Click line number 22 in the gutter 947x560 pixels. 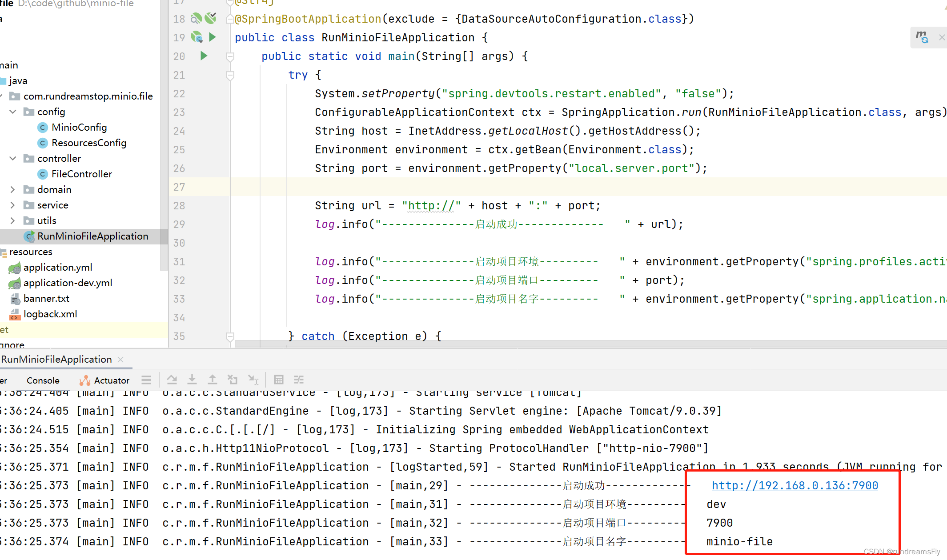pos(179,94)
